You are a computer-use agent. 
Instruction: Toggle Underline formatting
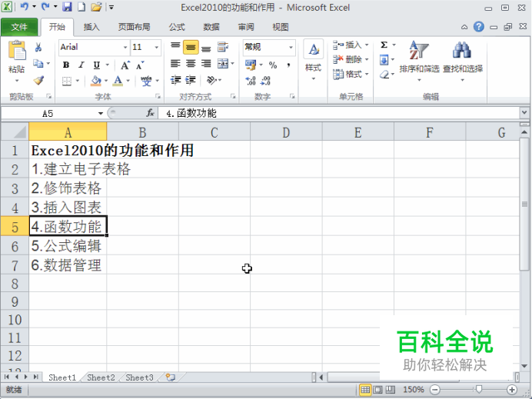pyautogui.click(x=97, y=65)
